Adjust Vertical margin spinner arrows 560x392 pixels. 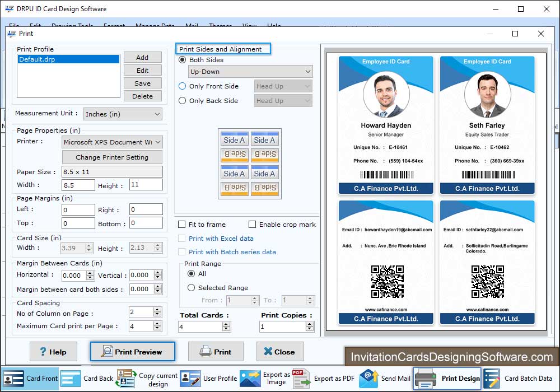pyautogui.click(x=158, y=275)
